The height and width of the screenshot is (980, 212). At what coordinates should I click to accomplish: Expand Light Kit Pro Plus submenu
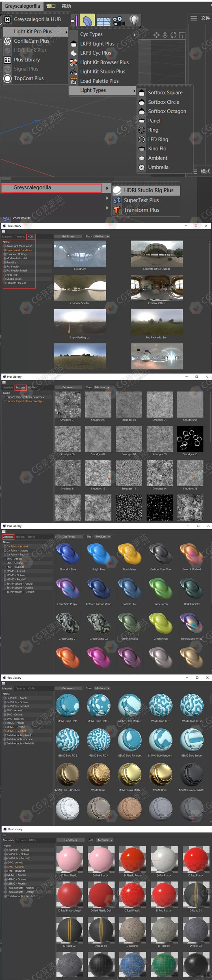click(x=35, y=32)
